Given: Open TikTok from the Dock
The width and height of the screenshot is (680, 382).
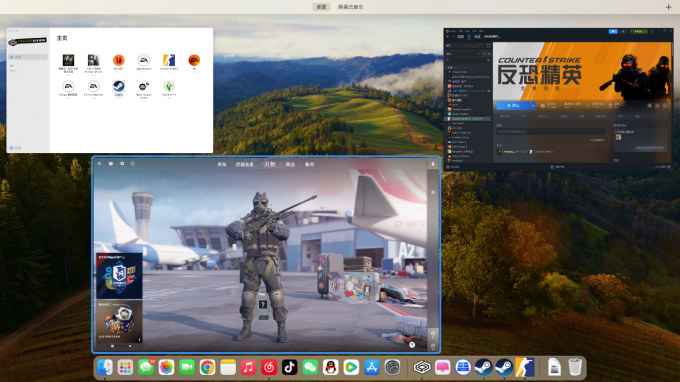Looking at the screenshot, I should pyautogui.click(x=289, y=368).
